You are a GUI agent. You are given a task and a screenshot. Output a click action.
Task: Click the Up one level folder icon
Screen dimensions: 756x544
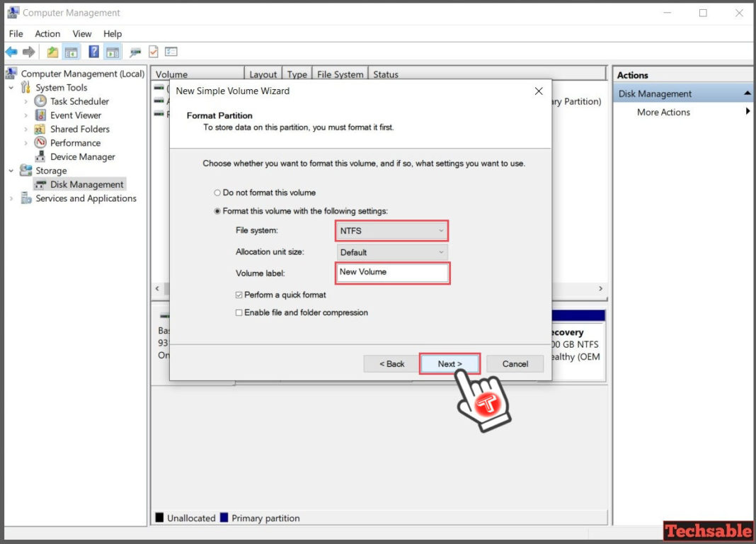pyautogui.click(x=52, y=52)
